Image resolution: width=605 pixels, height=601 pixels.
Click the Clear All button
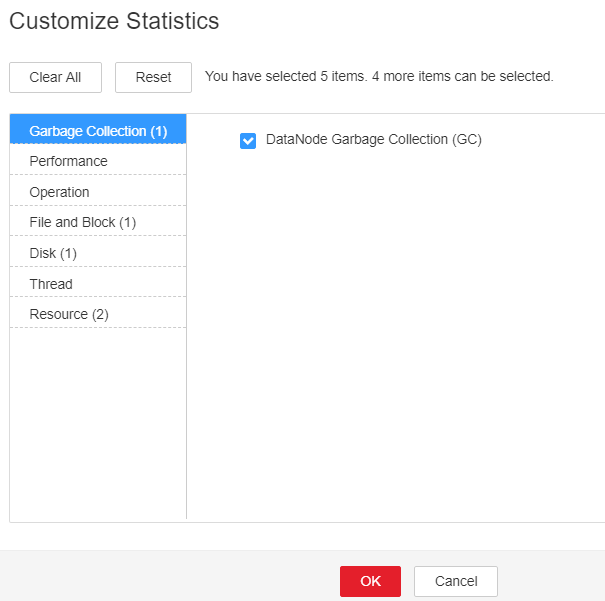pos(56,77)
